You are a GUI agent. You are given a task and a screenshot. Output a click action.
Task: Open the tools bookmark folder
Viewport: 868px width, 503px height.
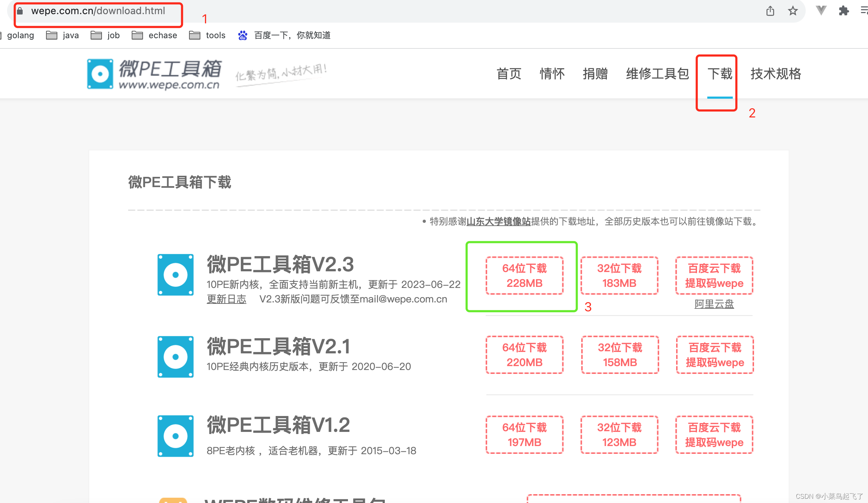(207, 35)
